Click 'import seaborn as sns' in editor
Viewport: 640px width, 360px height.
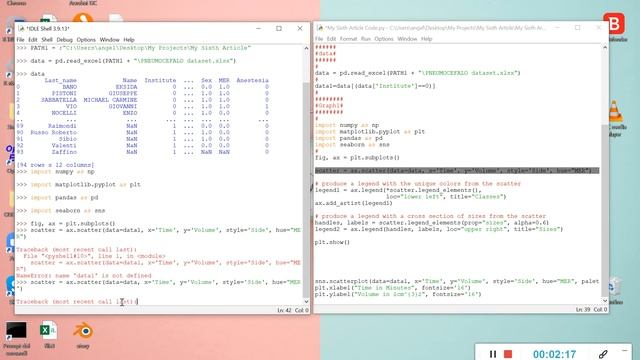tap(352, 144)
